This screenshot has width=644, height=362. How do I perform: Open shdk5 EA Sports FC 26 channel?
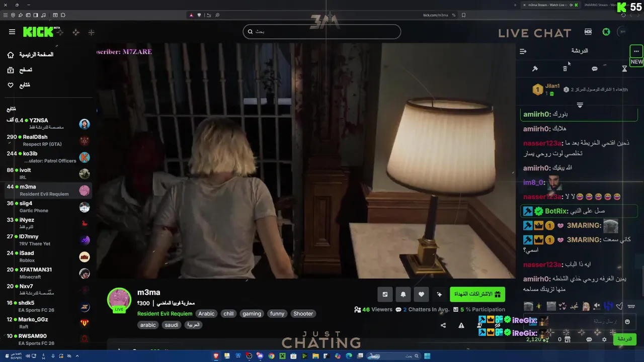48,306
